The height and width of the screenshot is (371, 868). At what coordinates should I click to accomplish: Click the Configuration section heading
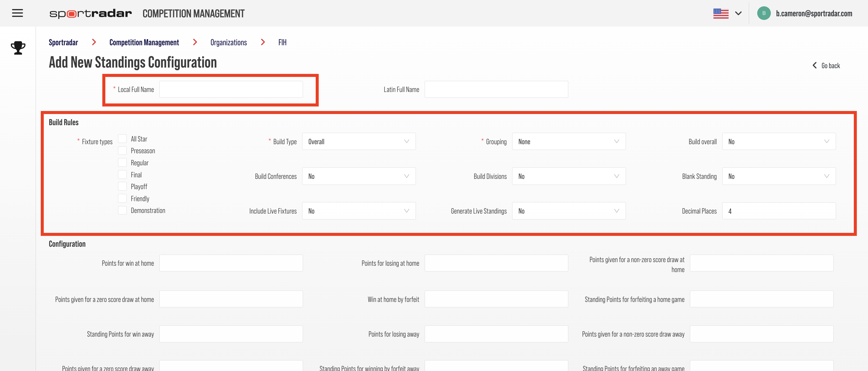pyautogui.click(x=67, y=244)
